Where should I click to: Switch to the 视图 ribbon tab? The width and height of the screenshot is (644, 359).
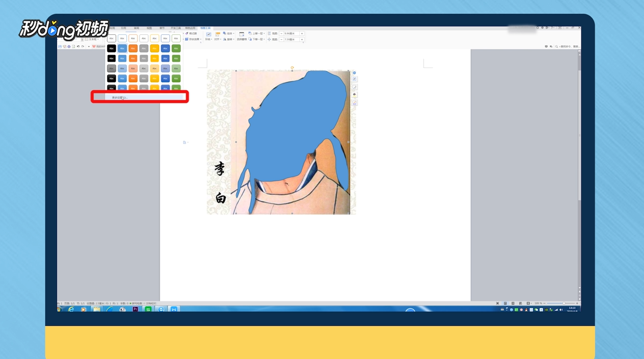[149, 28]
